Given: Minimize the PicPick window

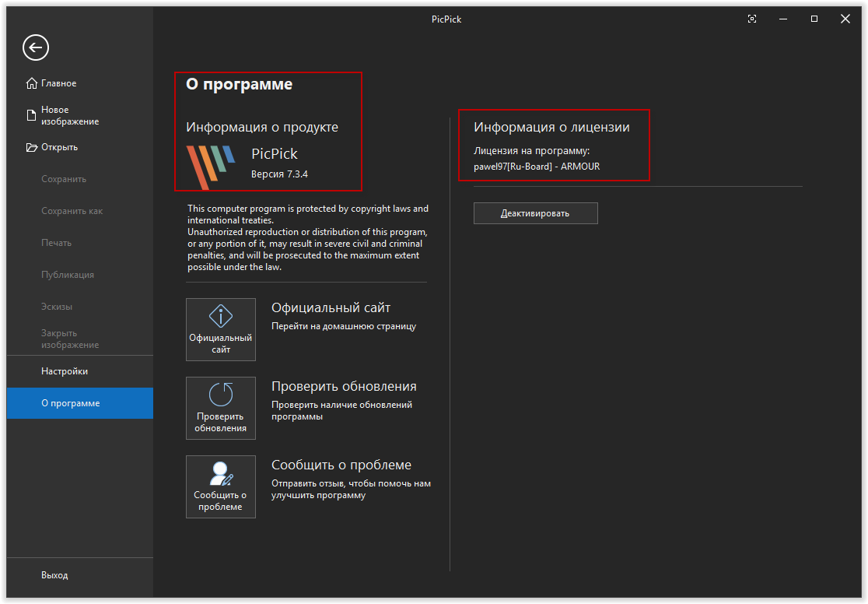Looking at the screenshot, I should [783, 19].
